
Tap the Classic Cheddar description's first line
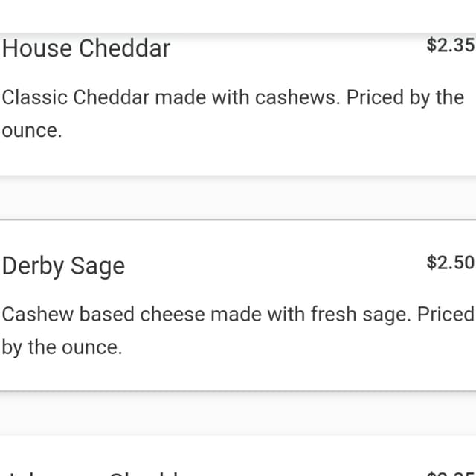[233, 97]
